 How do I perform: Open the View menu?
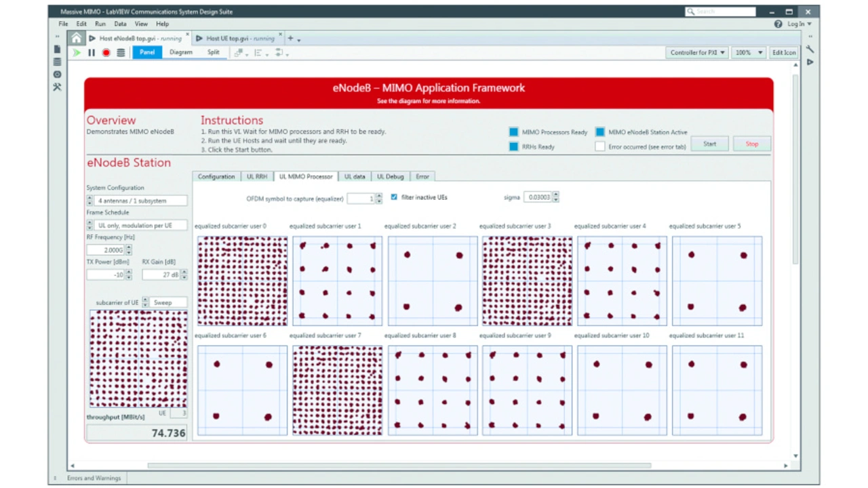(141, 24)
